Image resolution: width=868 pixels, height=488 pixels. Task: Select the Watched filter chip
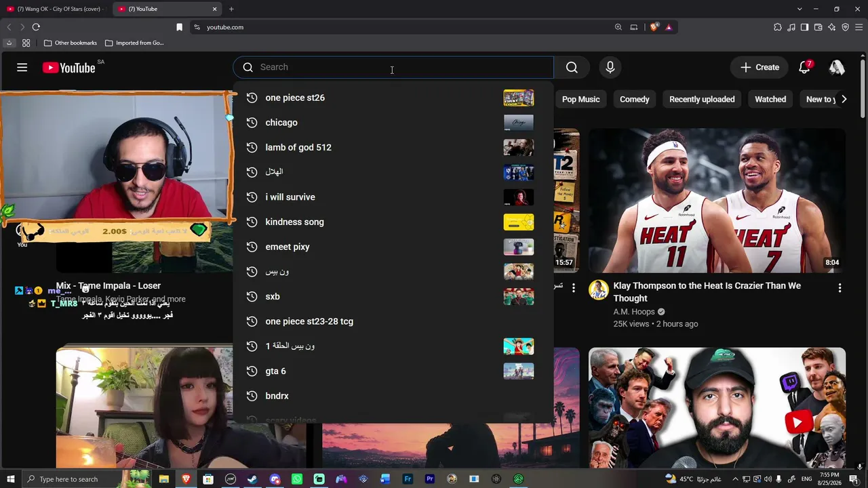pyautogui.click(x=770, y=99)
